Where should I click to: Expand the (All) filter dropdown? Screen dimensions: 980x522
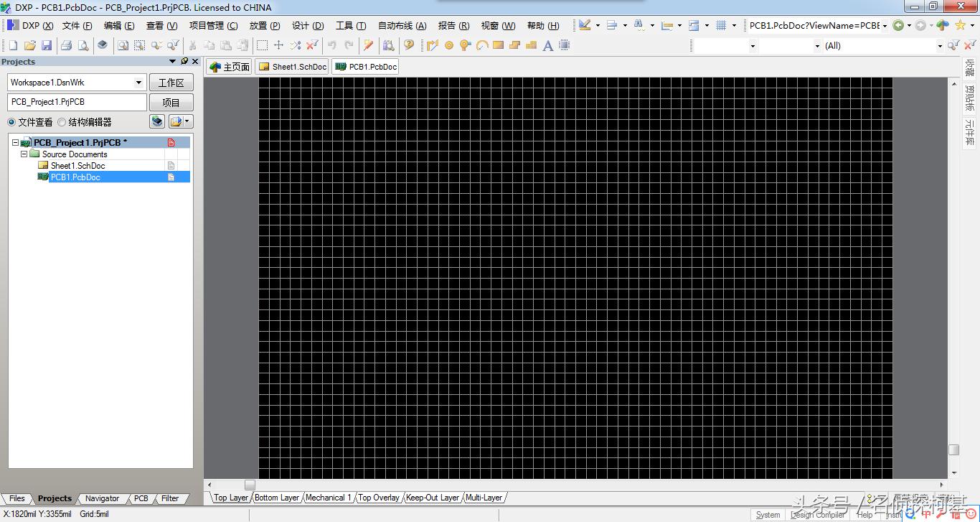click(x=940, y=46)
